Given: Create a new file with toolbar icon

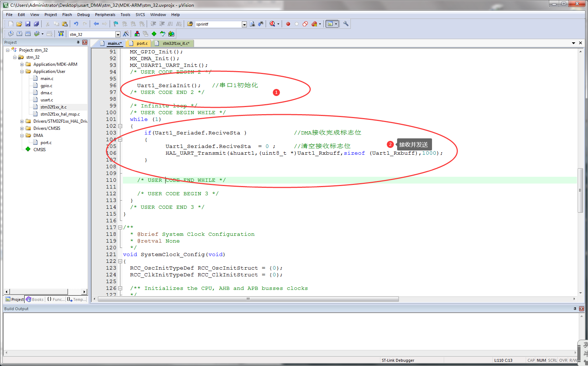Looking at the screenshot, I should pos(11,24).
